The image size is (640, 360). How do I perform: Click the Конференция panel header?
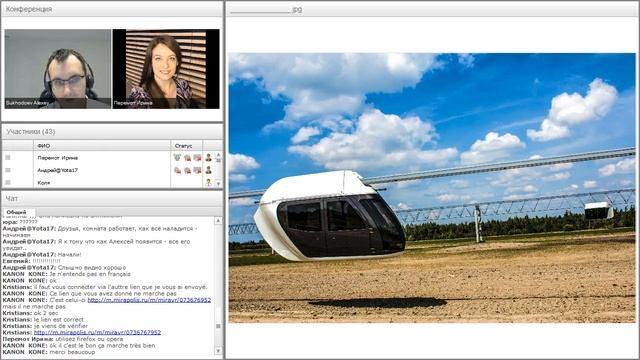(112, 9)
